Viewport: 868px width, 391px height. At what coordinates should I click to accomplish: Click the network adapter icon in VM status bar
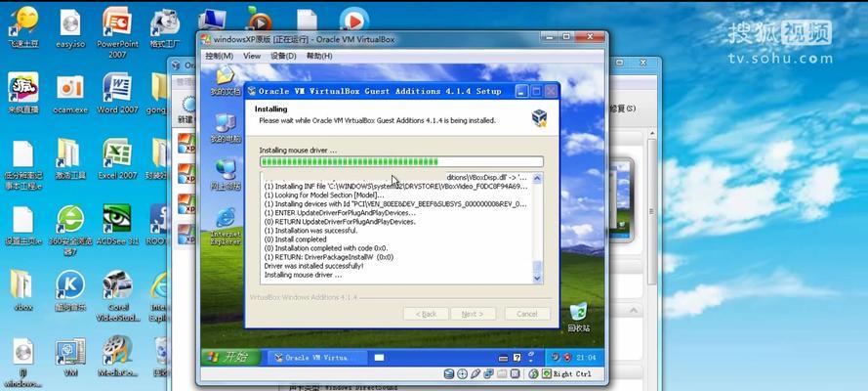[x=487, y=373]
